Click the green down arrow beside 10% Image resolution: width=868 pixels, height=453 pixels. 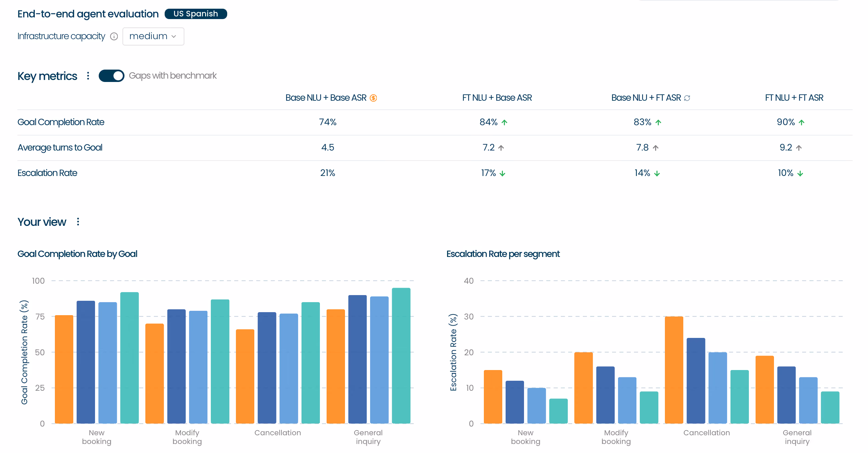click(800, 173)
